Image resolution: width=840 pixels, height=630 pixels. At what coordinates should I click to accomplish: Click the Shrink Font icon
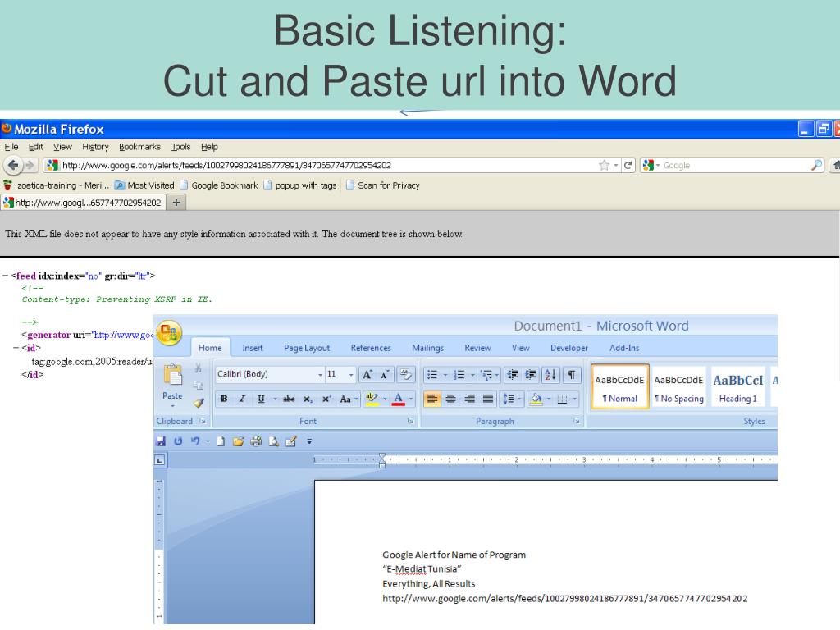point(386,374)
